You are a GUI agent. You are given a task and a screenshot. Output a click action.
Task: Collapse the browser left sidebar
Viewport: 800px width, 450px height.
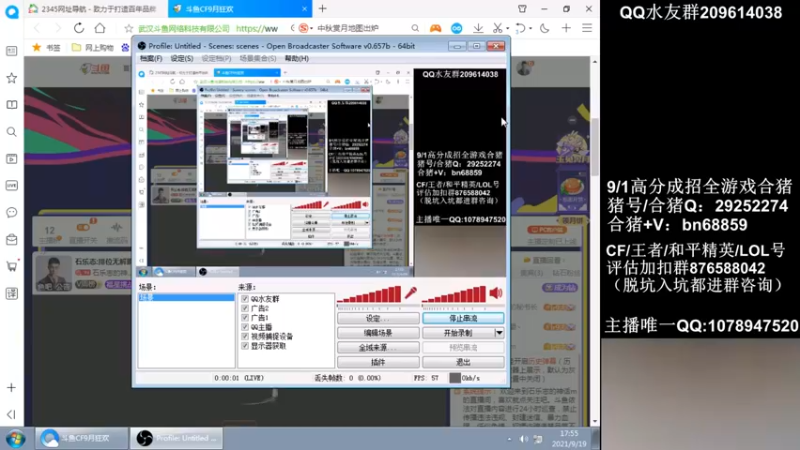click(11, 414)
